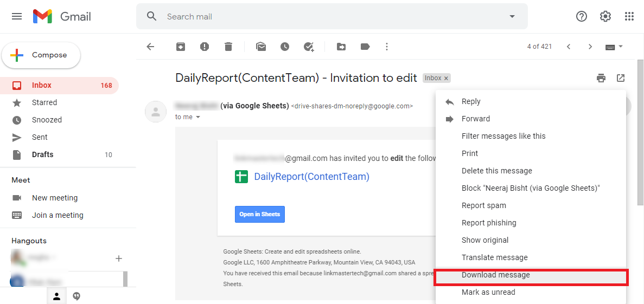
Task: Click the '4 of 421' counter text
Action: coord(539,47)
